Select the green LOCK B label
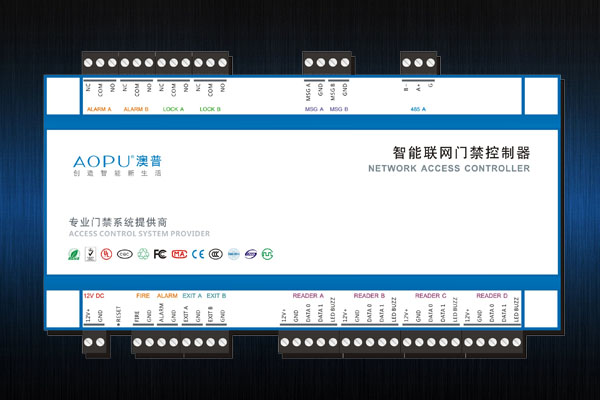 click(x=210, y=109)
